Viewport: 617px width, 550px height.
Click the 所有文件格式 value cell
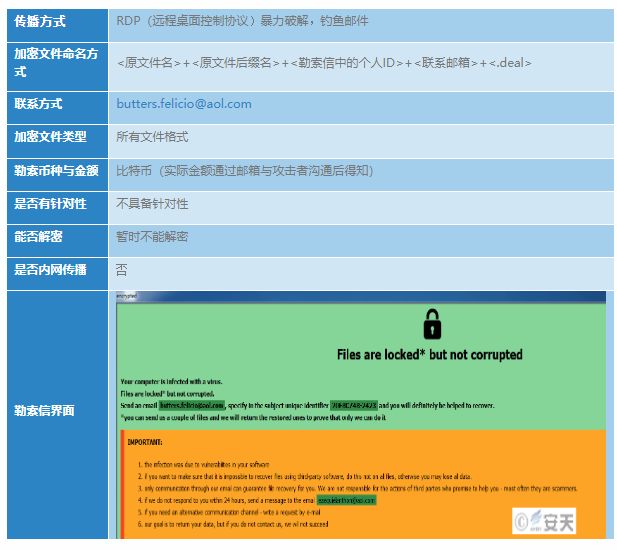click(361, 141)
